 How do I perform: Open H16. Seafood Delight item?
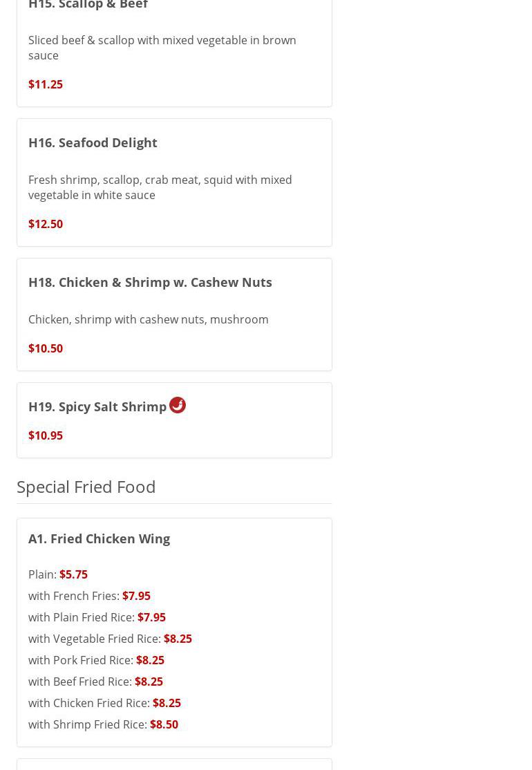[x=93, y=142]
